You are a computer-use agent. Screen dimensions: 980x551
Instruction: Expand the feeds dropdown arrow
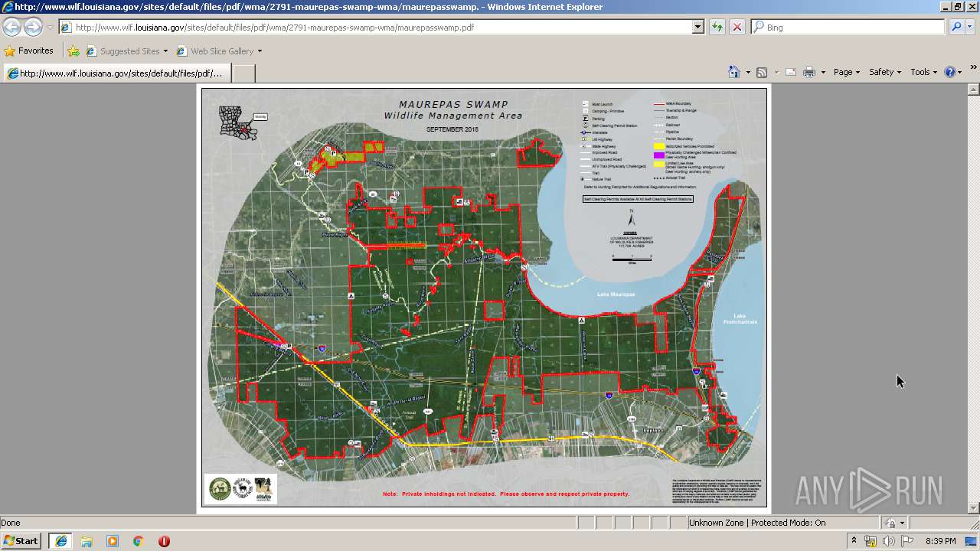[776, 72]
